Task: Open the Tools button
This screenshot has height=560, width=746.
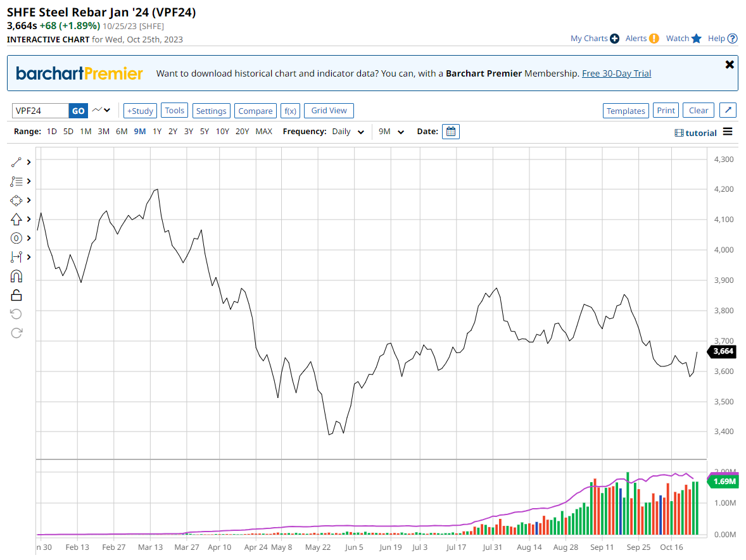Action: click(x=175, y=110)
